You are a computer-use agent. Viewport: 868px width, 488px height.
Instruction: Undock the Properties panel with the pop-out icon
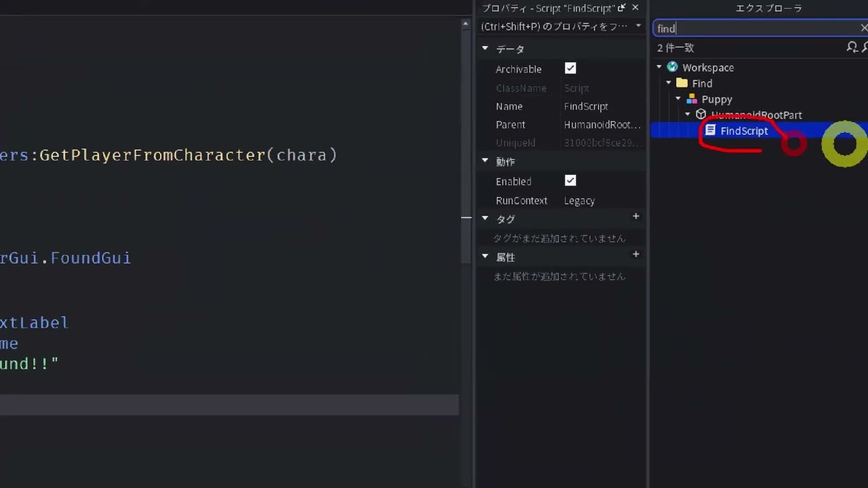click(621, 8)
